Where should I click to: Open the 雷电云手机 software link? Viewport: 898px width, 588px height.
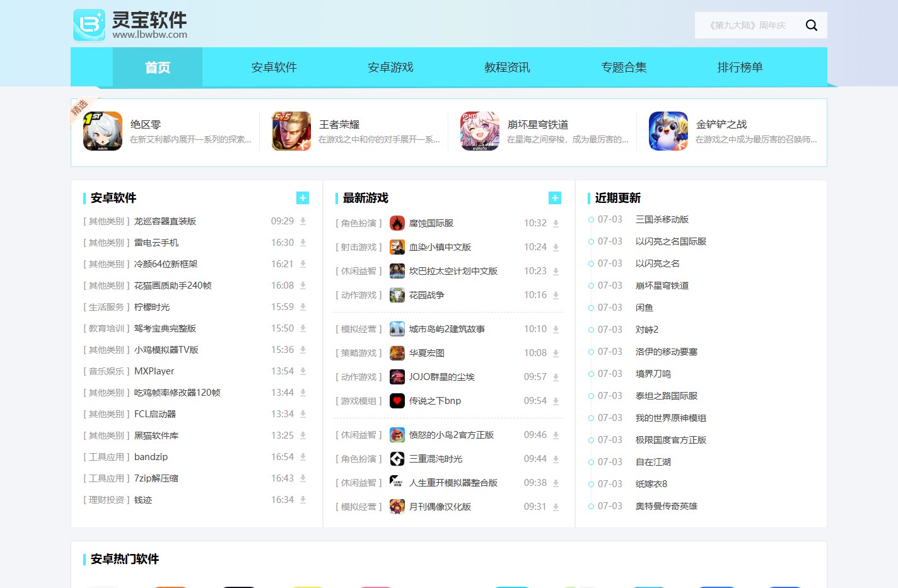pyautogui.click(x=156, y=243)
